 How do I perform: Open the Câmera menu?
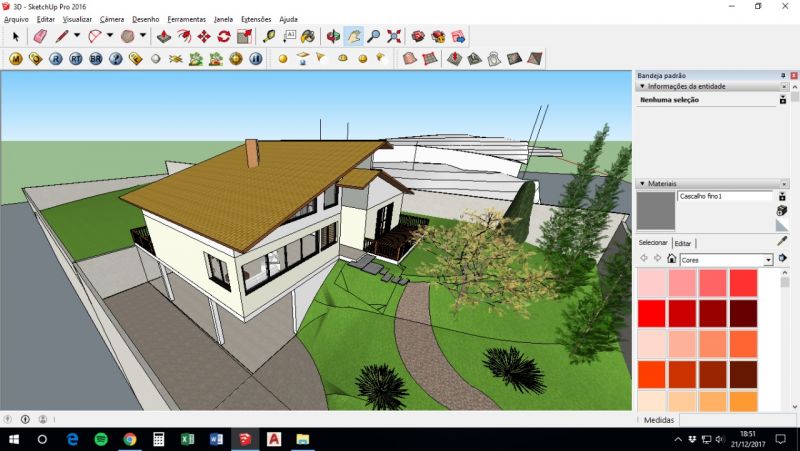click(x=111, y=19)
